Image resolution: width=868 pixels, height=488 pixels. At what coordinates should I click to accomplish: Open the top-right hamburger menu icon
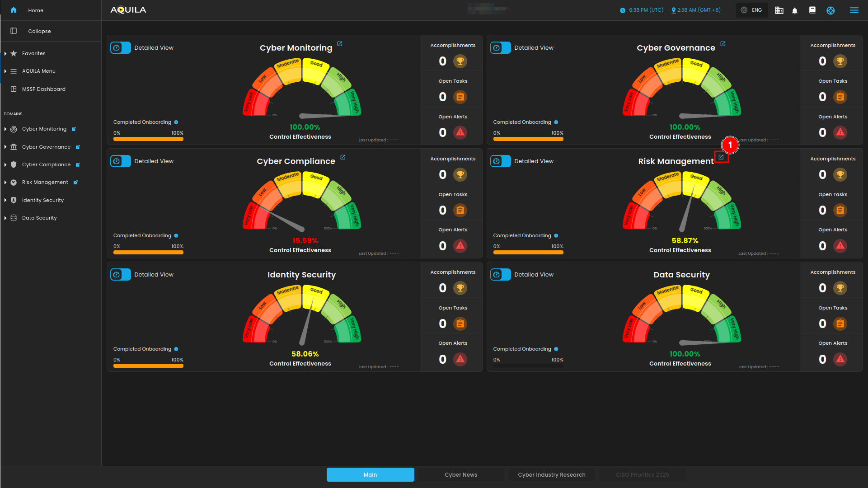854,10
